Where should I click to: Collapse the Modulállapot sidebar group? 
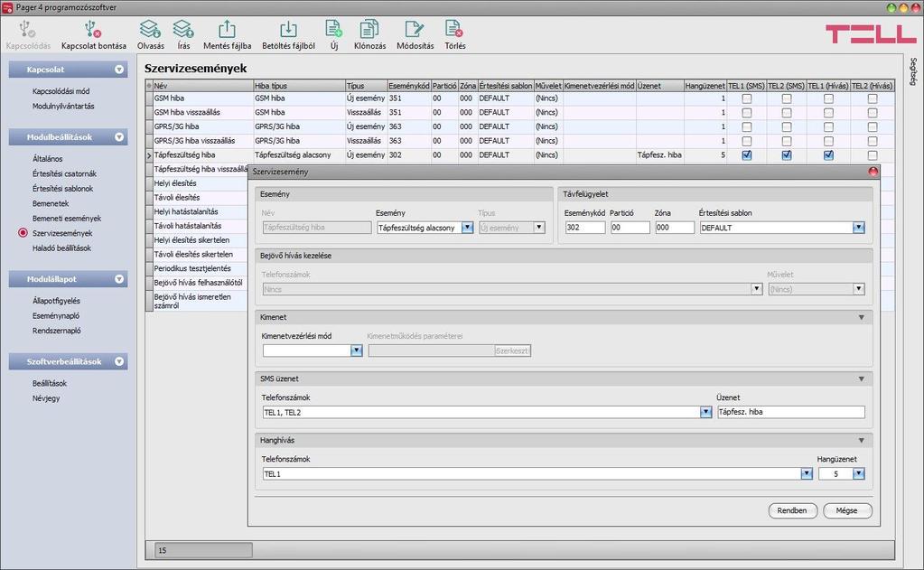(119, 279)
